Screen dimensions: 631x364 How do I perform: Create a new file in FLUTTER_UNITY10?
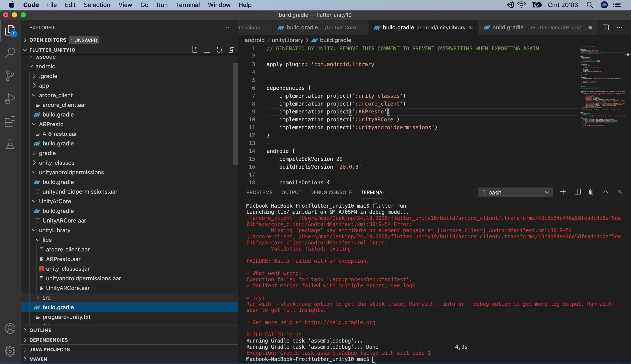click(195, 50)
